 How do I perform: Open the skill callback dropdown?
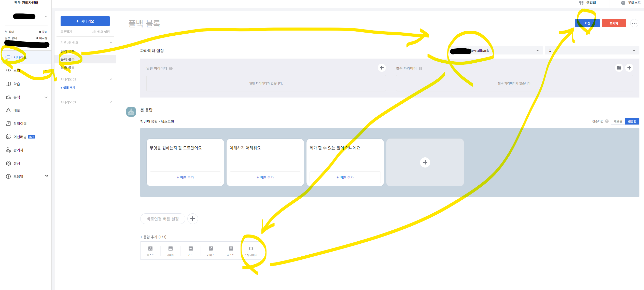tap(495, 50)
